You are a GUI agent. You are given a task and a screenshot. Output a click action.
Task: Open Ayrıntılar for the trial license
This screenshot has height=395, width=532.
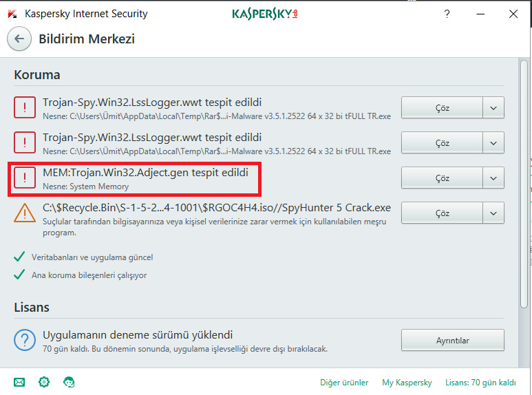click(453, 340)
